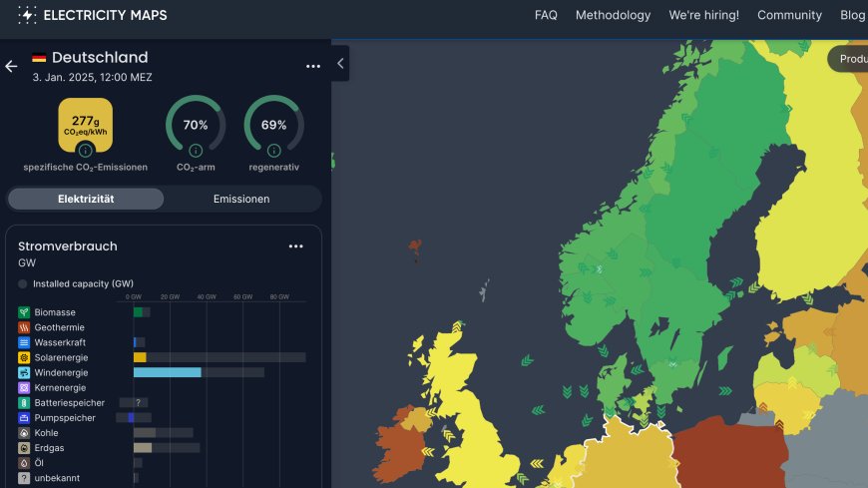Click the Biomasse energy source icon
The width and height of the screenshot is (868, 488).
[24, 312]
